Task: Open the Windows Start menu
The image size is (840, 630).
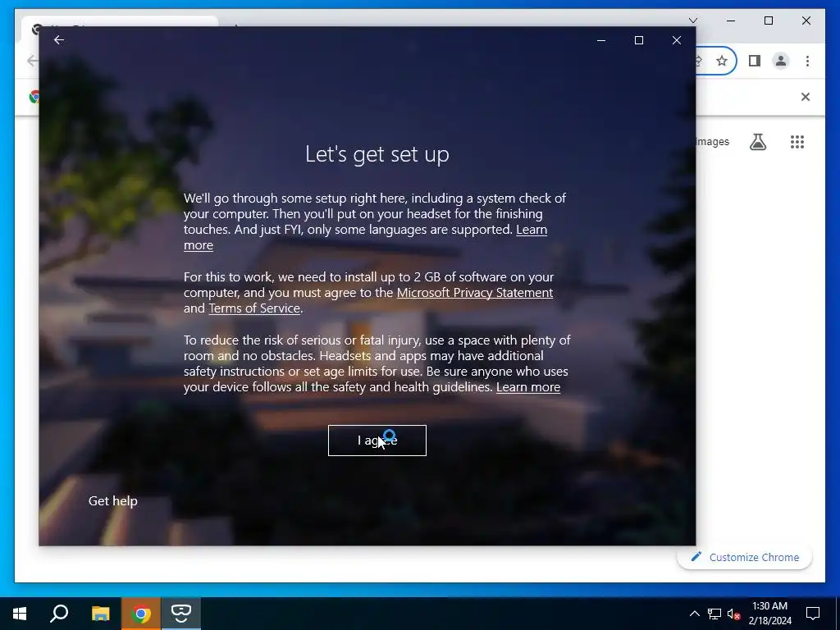Action: 20,614
